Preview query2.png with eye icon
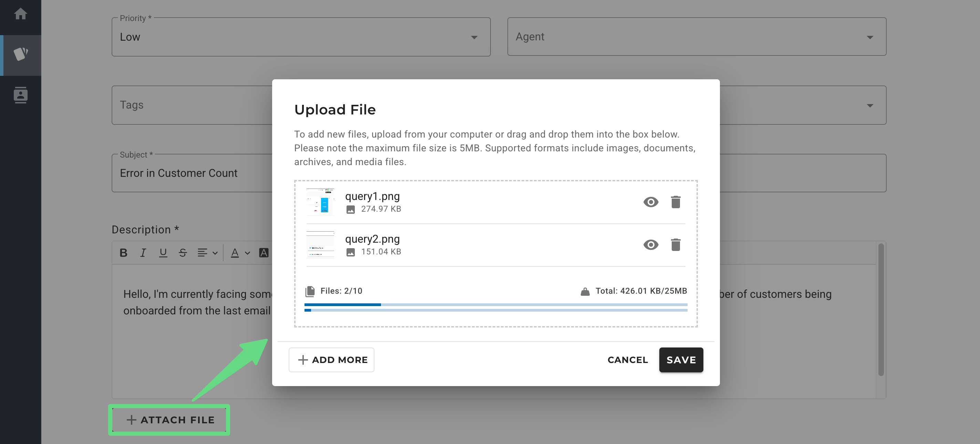Image resolution: width=980 pixels, height=444 pixels. click(651, 244)
